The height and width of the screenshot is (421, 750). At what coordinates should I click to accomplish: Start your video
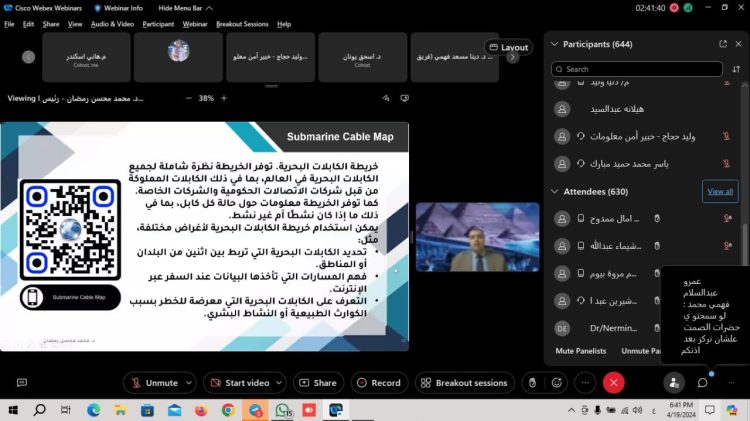(x=240, y=383)
